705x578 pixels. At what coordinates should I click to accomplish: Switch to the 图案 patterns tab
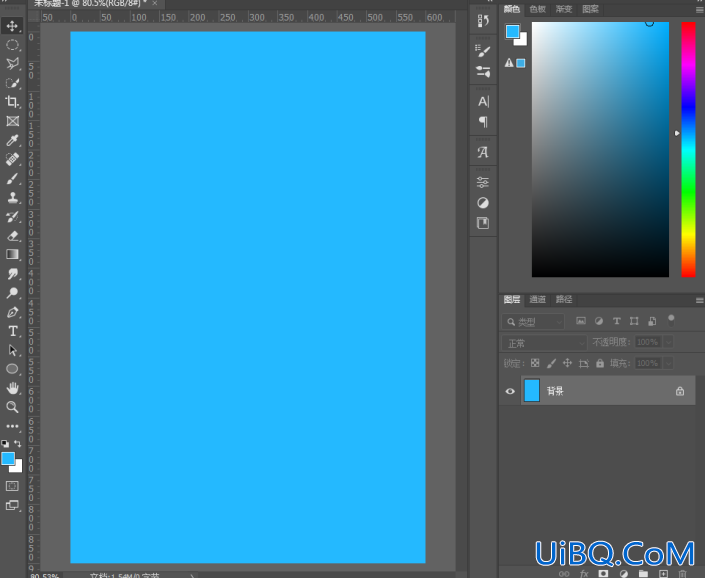pos(590,9)
